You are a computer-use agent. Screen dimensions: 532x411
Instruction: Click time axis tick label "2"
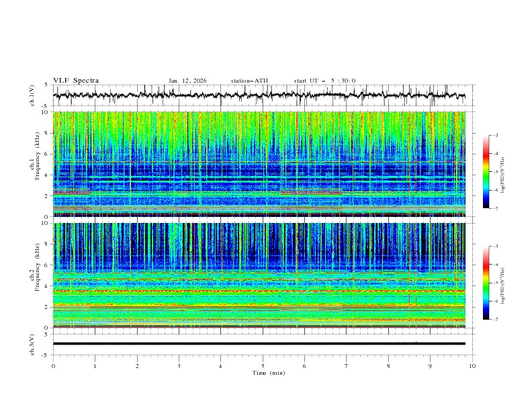coord(137,366)
